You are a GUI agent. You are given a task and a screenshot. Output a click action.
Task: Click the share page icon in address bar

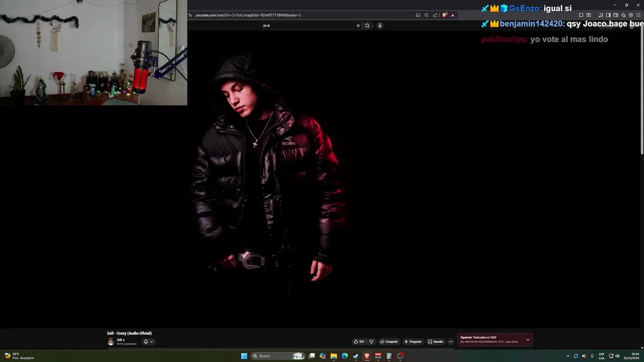[435, 15]
